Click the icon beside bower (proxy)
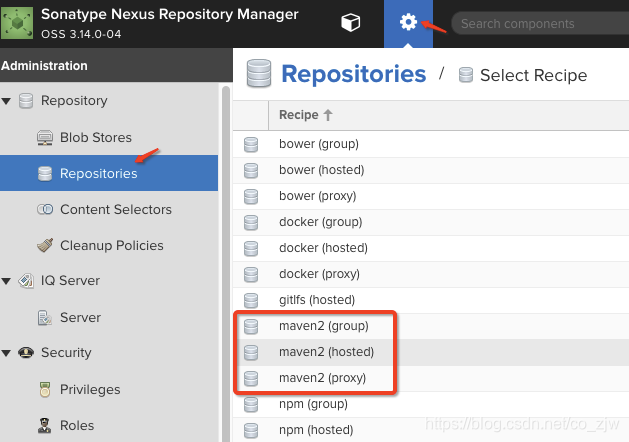The width and height of the screenshot is (629, 442). 251,197
